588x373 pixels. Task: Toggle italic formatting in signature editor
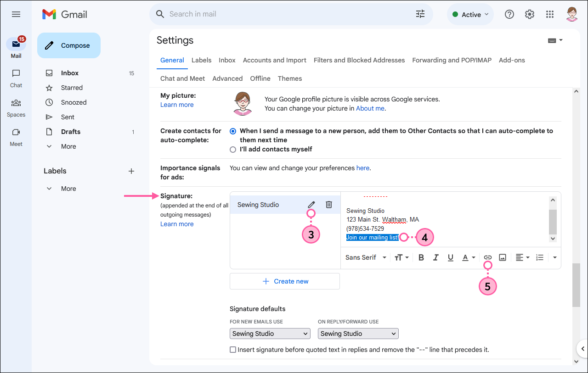(x=436, y=258)
